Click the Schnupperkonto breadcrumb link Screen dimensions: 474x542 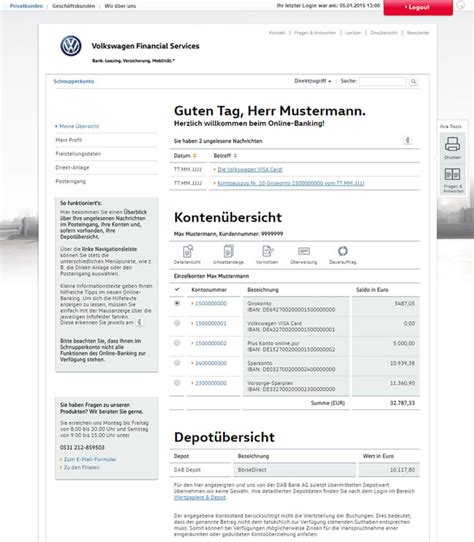(x=74, y=81)
